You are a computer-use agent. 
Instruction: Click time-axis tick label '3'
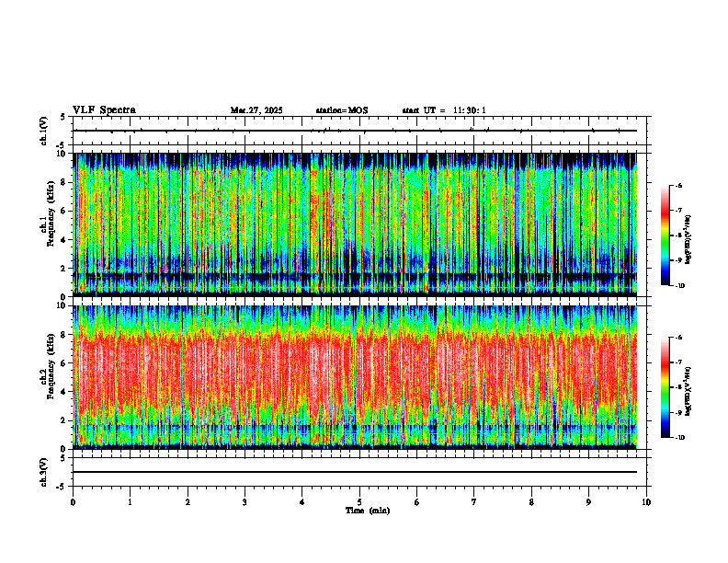245,502
